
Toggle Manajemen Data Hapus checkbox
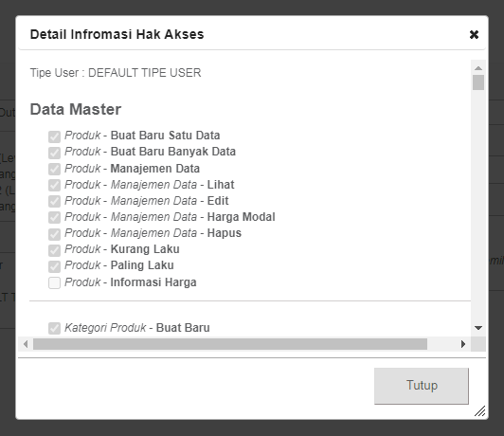pyautogui.click(x=54, y=234)
